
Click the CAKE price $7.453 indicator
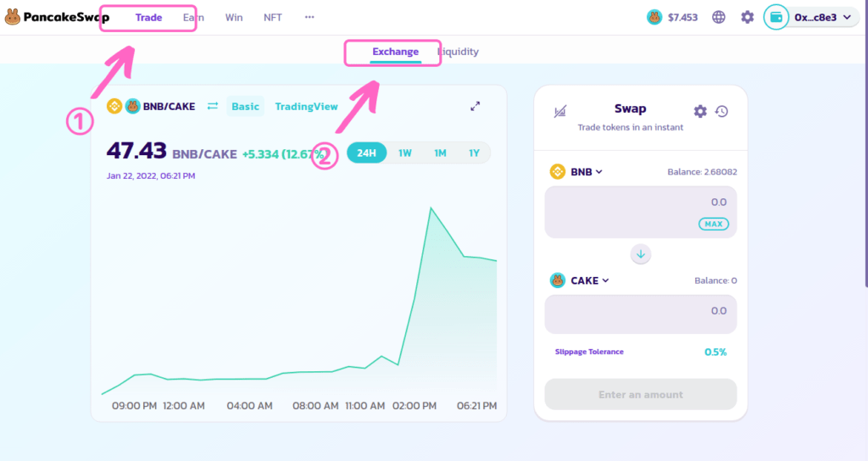672,18
